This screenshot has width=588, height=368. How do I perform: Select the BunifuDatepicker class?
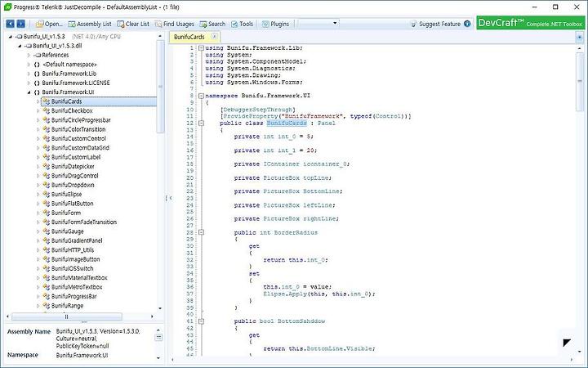[73, 166]
